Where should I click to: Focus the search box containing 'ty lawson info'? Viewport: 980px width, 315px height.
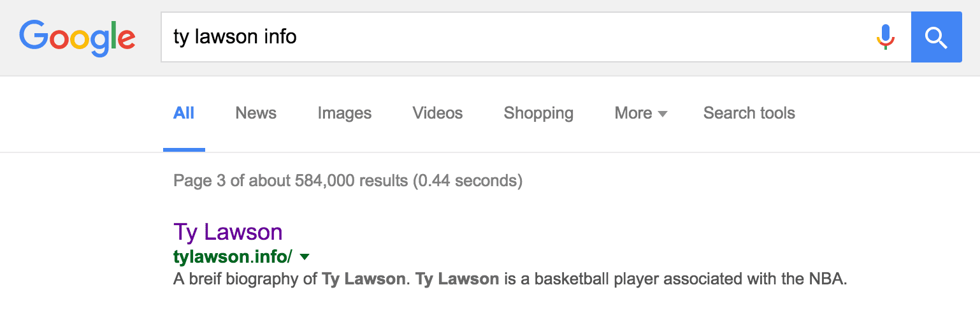[510, 37]
